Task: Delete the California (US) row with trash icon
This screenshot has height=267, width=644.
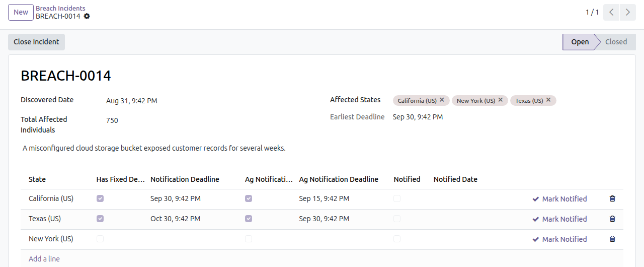Action: pos(612,198)
